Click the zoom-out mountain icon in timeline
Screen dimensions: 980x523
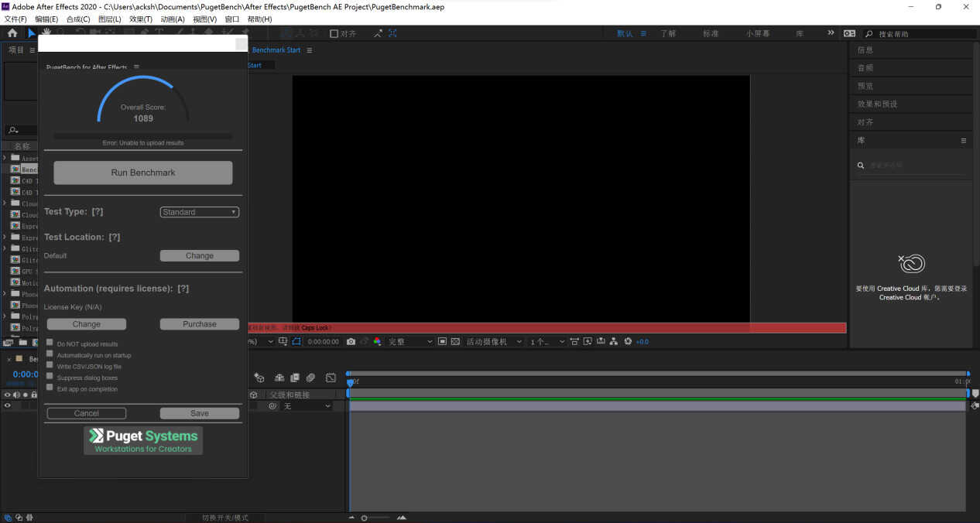351,518
